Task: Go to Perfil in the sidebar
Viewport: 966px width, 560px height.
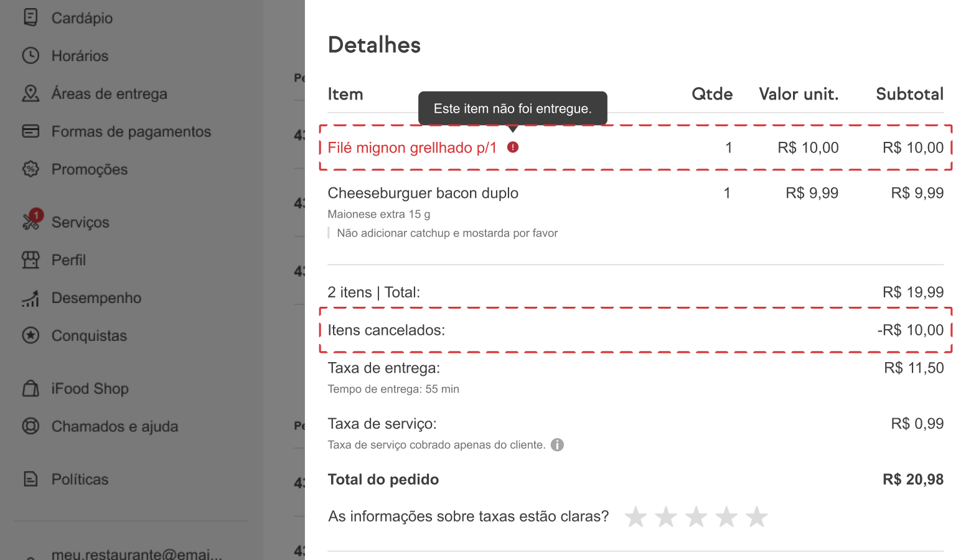Action: 68,260
